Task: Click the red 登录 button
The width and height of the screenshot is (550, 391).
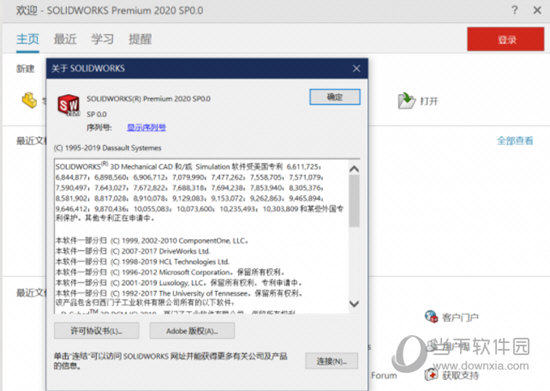Action: click(506, 39)
